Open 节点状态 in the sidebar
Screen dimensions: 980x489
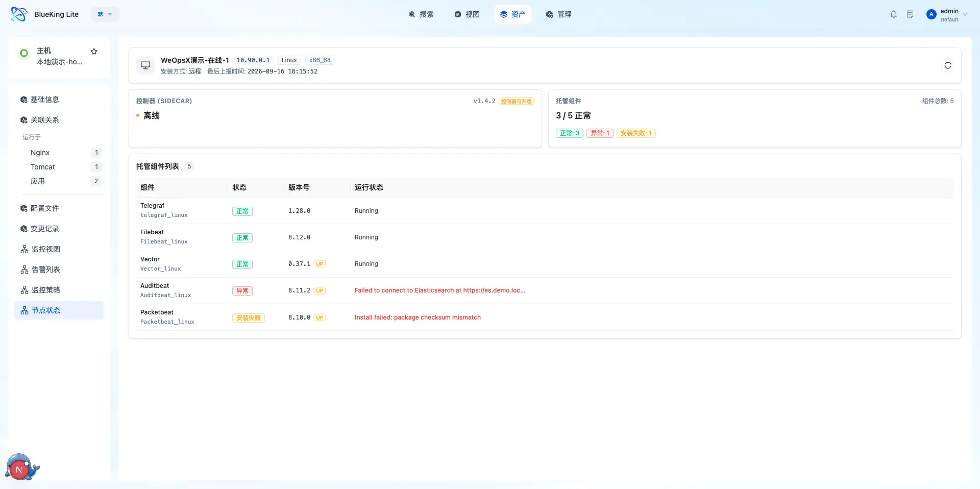click(x=59, y=310)
